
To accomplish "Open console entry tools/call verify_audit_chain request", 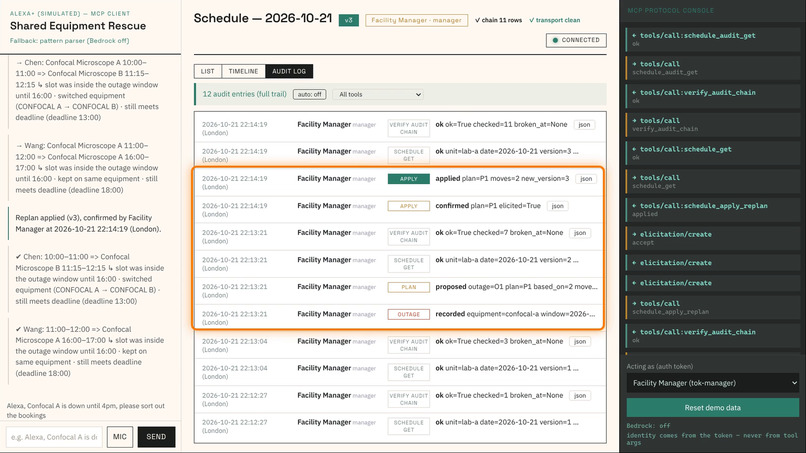I will (712, 124).
